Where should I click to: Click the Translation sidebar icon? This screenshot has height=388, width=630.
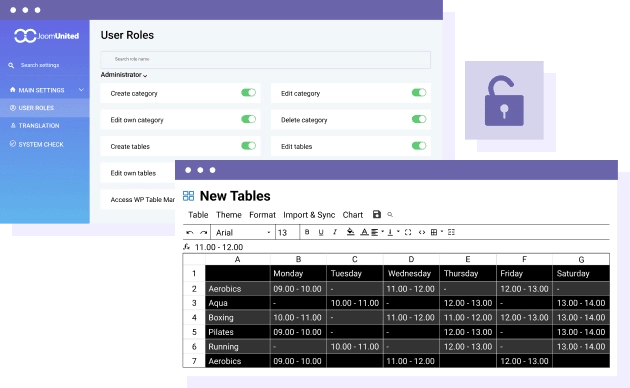tap(13, 125)
